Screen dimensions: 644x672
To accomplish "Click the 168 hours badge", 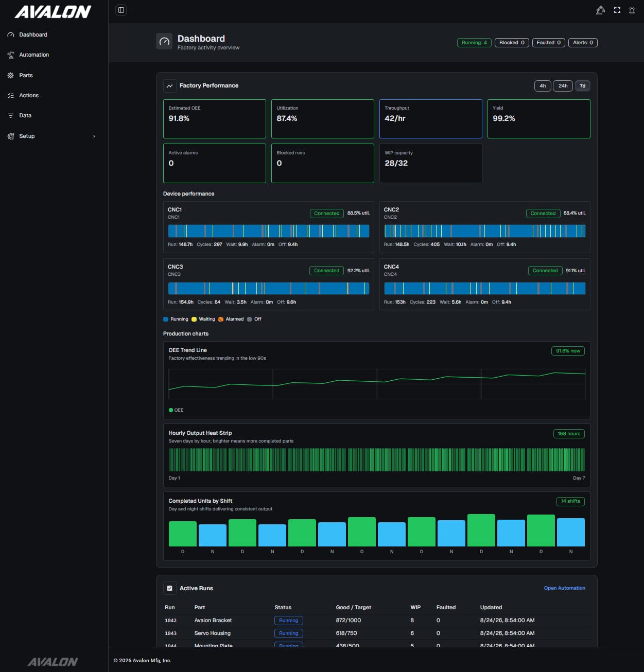I will click(x=569, y=434).
